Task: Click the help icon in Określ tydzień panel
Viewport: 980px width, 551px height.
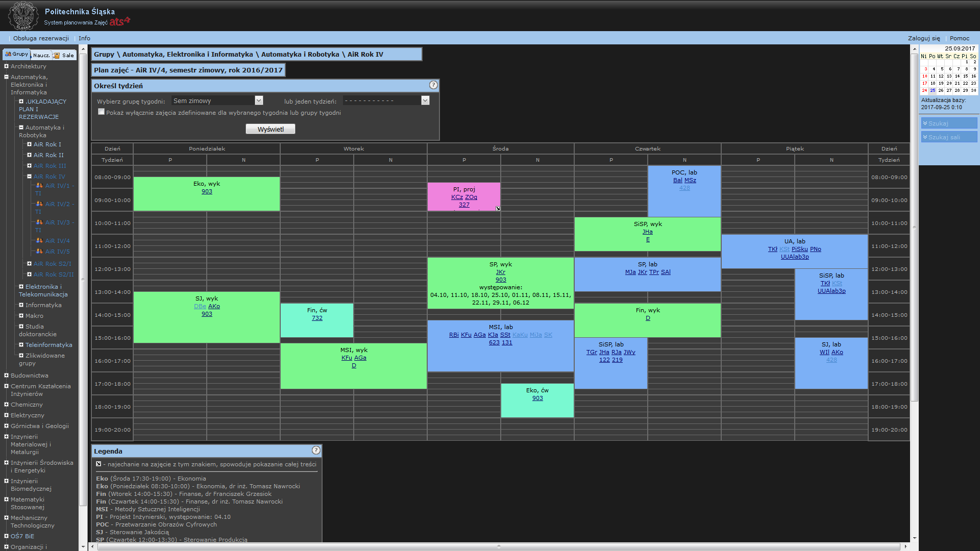Action: (x=433, y=85)
